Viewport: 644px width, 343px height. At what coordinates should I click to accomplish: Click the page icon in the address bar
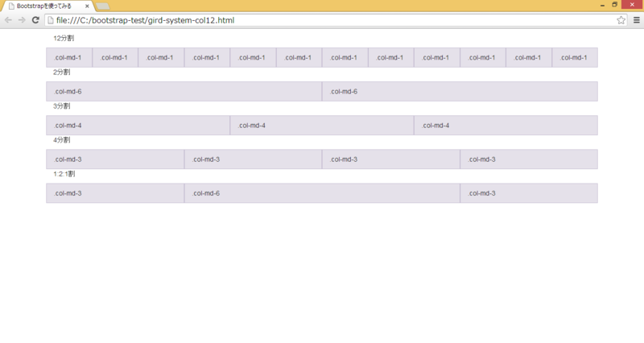click(x=51, y=20)
